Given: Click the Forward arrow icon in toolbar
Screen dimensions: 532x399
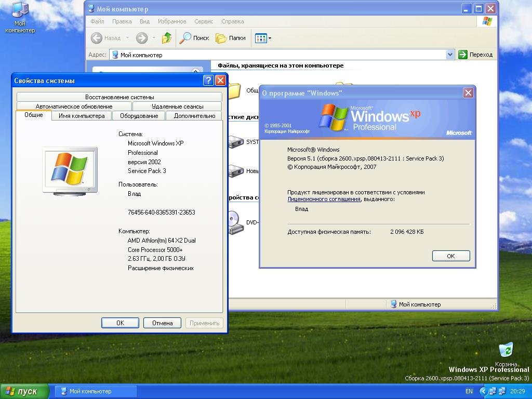Looking at the screenshot, I should point(141,38).
